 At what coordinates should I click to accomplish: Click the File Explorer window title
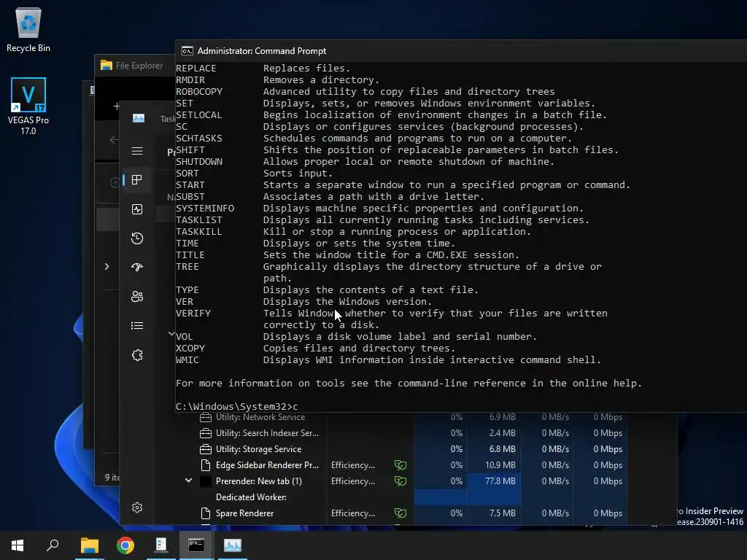point(139,65)
